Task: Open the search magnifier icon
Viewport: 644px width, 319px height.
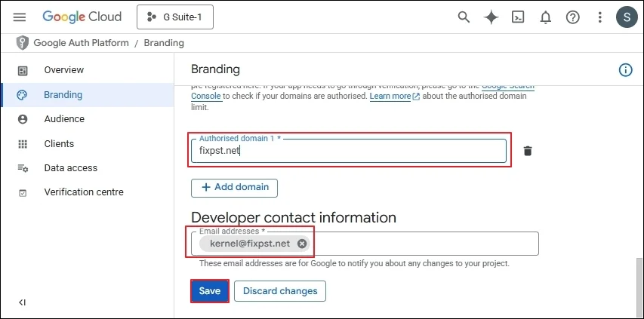Action: click(x=464, y=17)
